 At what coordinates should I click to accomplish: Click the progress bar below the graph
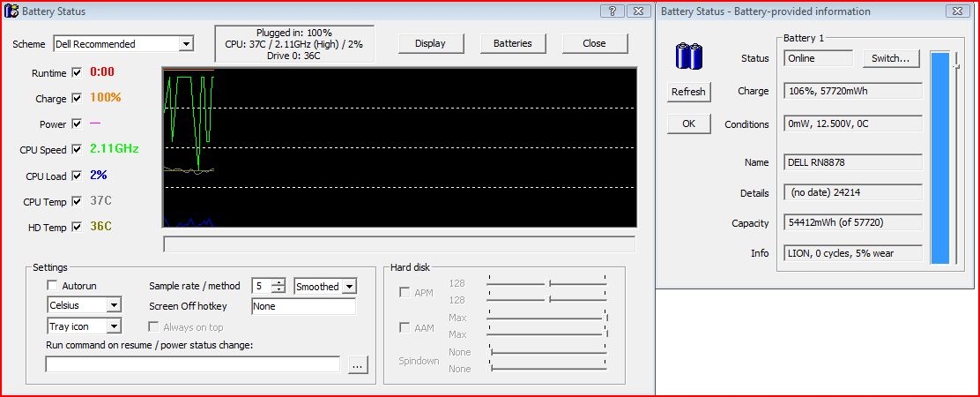(399, 243)
